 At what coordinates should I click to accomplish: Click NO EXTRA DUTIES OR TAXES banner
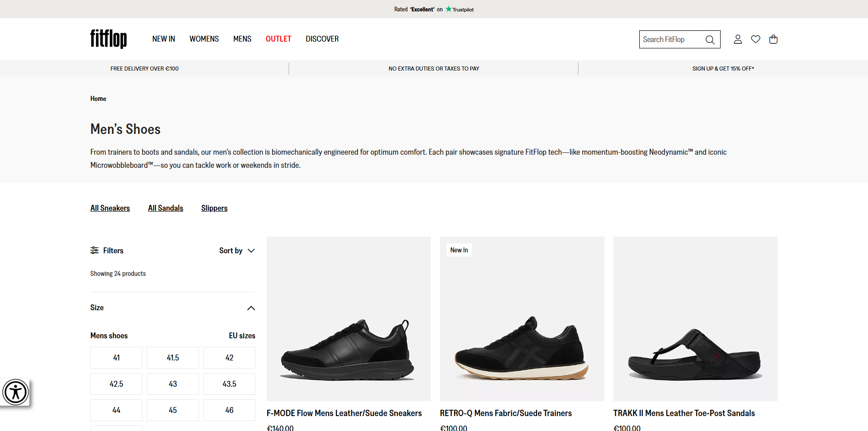434,69
